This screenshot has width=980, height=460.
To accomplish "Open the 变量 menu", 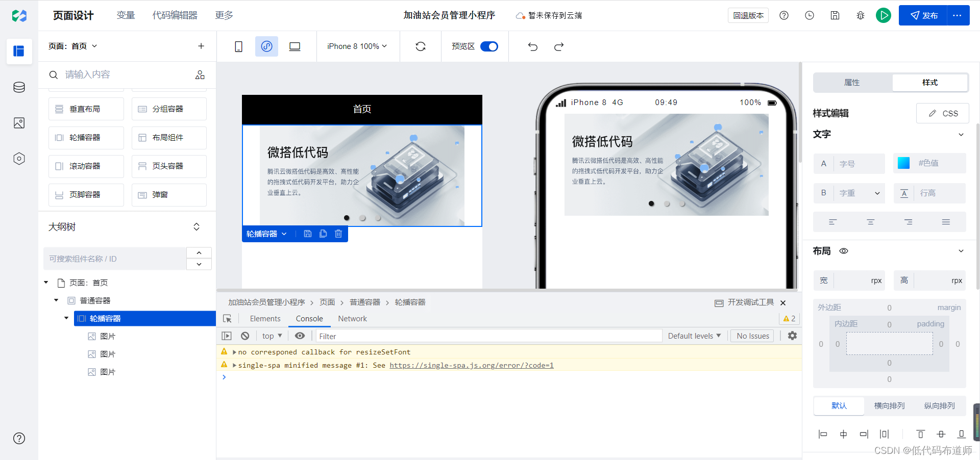I will click(x=126, y=15).
